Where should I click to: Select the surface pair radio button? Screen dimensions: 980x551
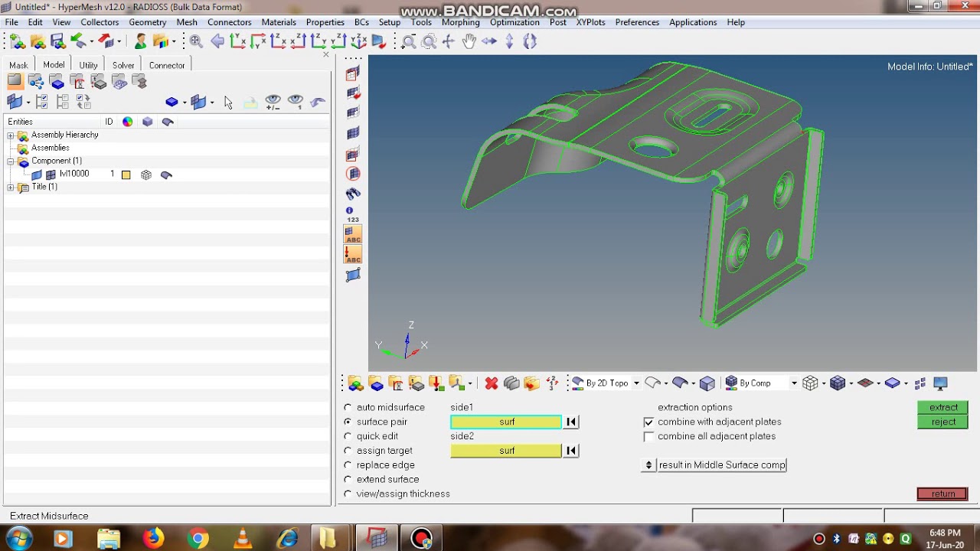348,422
